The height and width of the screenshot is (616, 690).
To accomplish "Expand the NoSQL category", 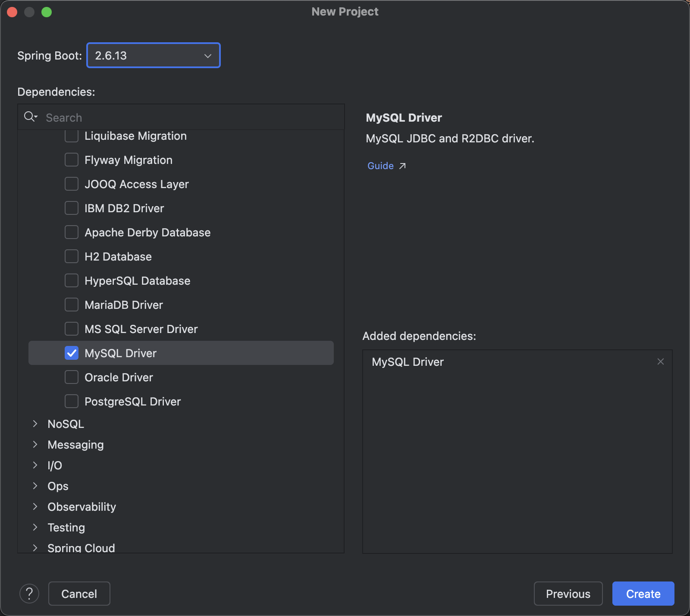I will [x=35, y=424].
